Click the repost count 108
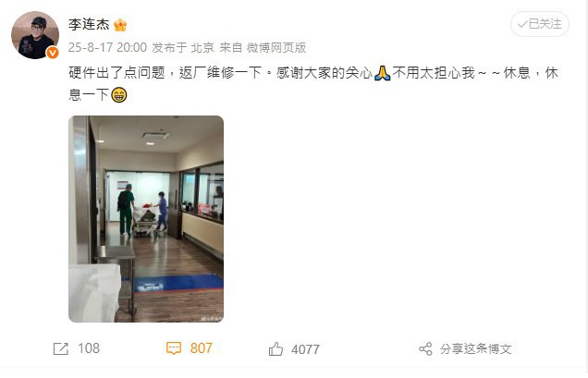 89,348
